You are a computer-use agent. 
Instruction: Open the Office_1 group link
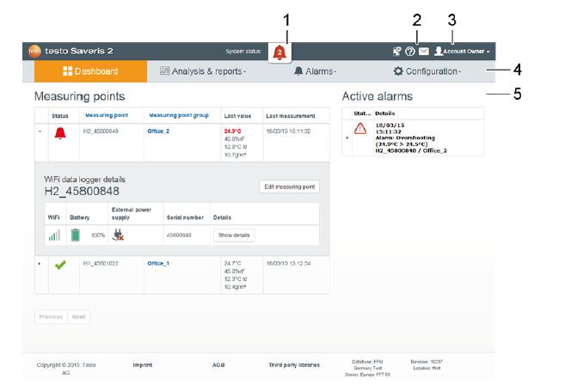[x=158, y=264]
